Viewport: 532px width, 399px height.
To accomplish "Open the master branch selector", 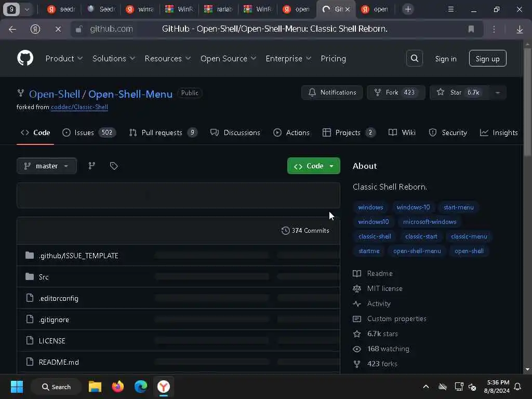I will (x=47, y=166).
